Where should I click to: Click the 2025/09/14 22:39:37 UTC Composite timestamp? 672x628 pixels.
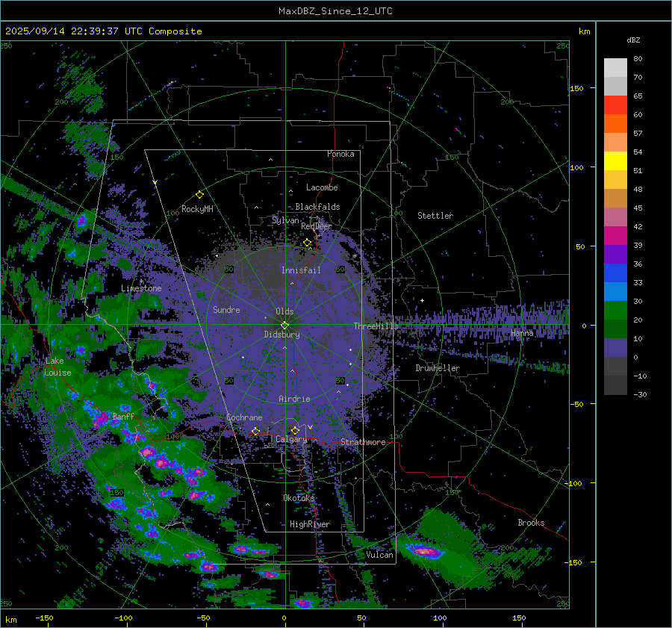(x=103, y=31)
